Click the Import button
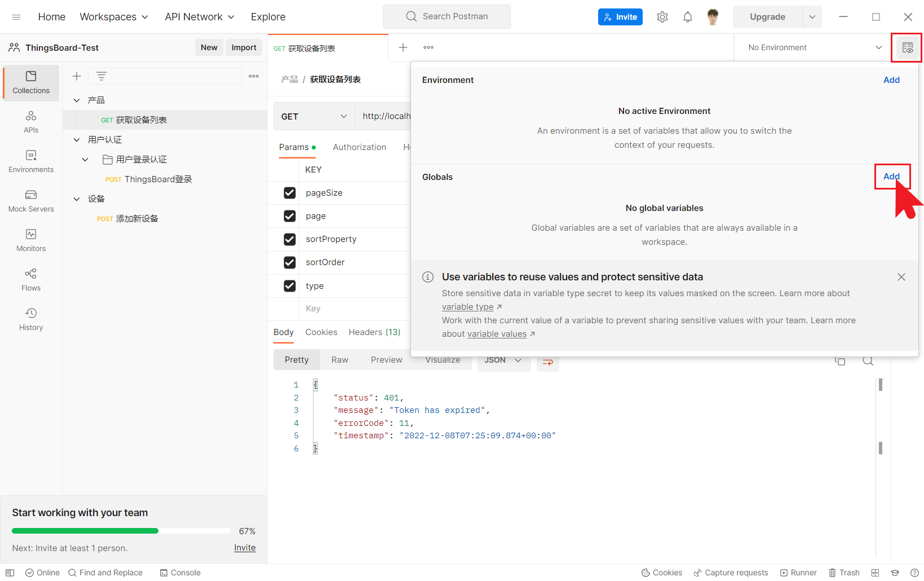The image size is (924, 581). click(x=244, y=47)
